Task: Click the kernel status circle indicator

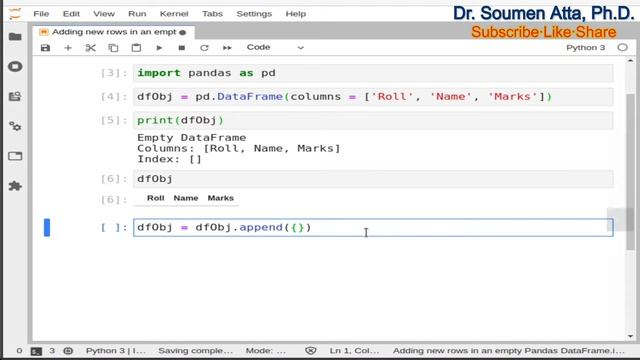Action: click(x=622, y=47)
